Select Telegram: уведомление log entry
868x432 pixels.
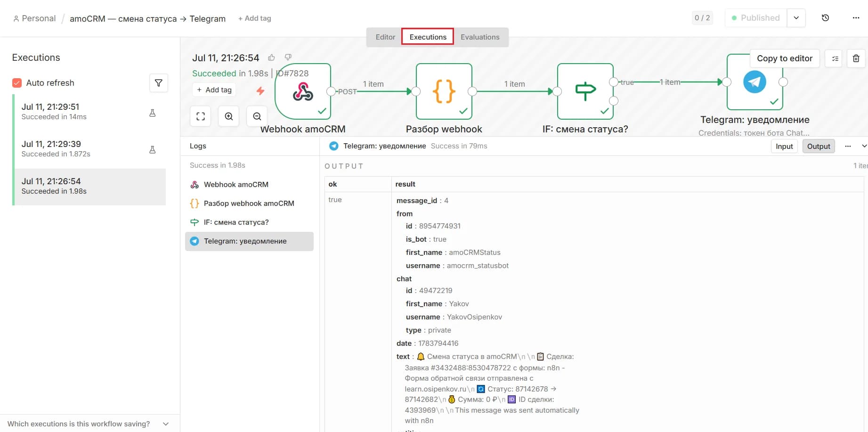(x=249, y=241)
